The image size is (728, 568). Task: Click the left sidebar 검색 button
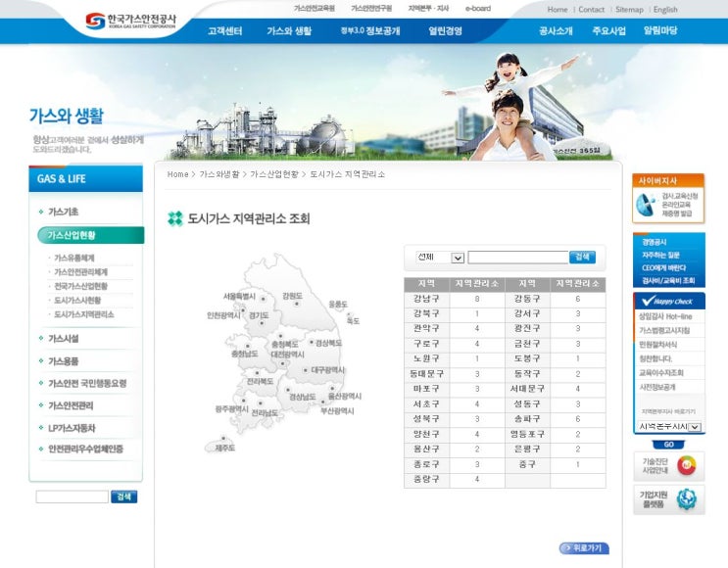124,497
